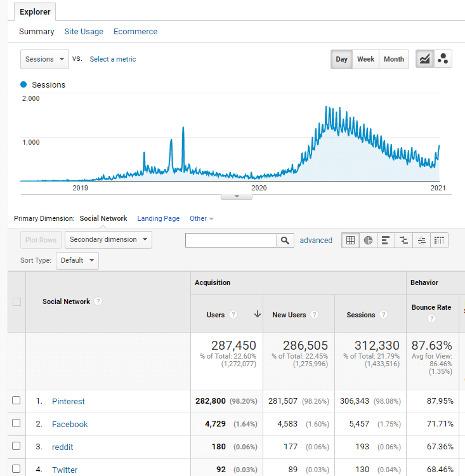This screenshot has height=476, width=465.
Task: Switch to the Site Usage tab
Action: pyautogui.click(x=84, y=32)
